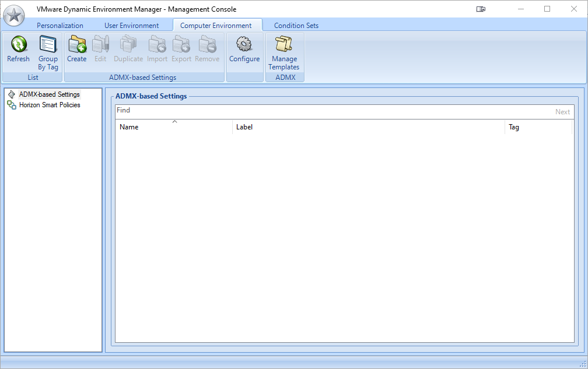Screen dimensions: 588x369
Task: Maximize the Management Console window
Action: tap(547, 9)
